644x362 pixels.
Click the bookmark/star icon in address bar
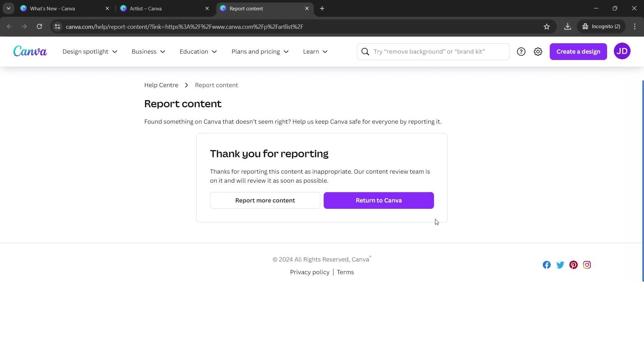tap(546, 26)
